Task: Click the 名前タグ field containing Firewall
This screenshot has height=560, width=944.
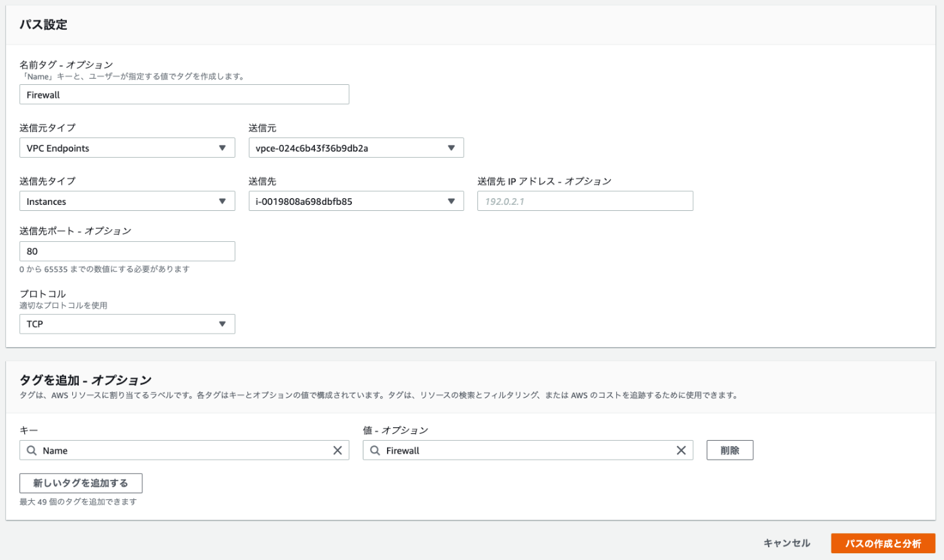Action: pyautogui.click(x=184, y=94)
